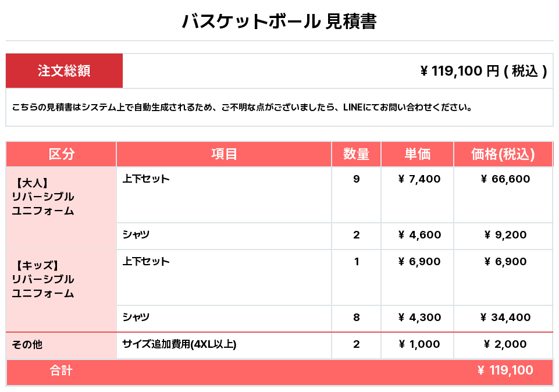Screen dimensions: 559x392
Task: Click the ¥ 7,400 unit price
Action: coord(419,179)
